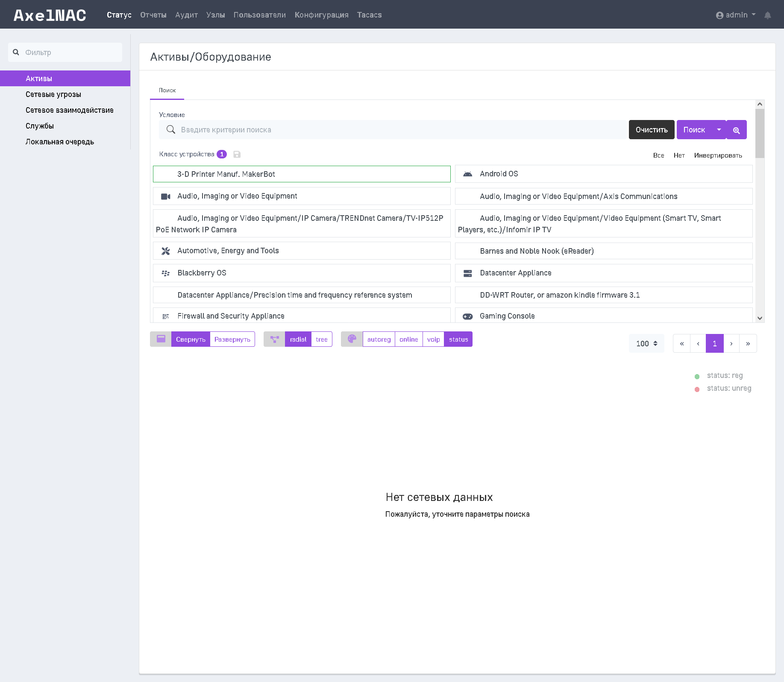Click the graph layout icon beside radial
This screenshot has width=784, height=682.
(x=274, y=339)
